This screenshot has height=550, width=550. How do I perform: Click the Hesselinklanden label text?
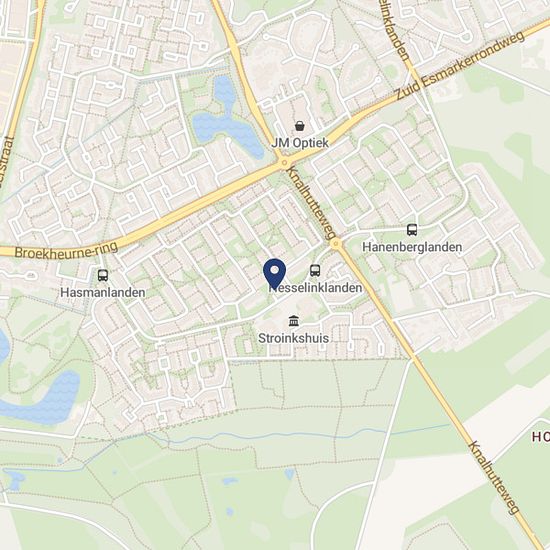(316, 288)
